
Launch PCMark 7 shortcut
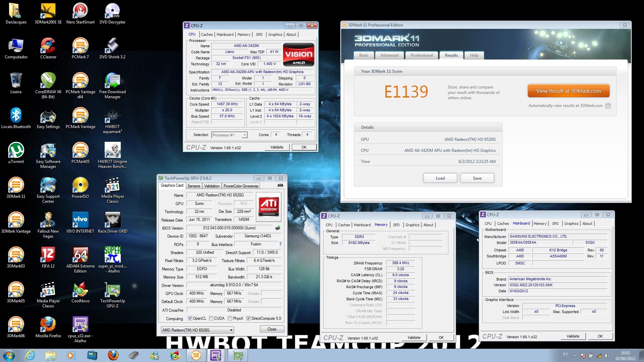pos(80,48)
